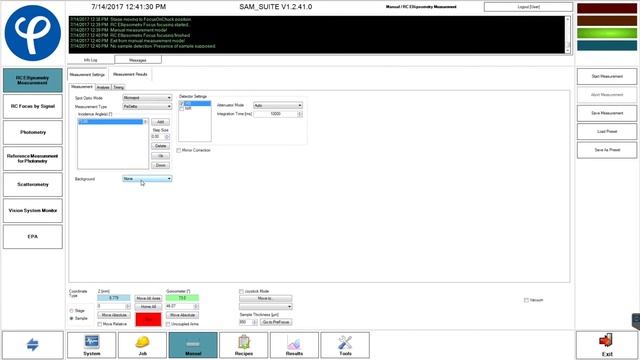640x360 pixels.
Task: Click the Down button by the angle list
Action: (x=160, y=165)
